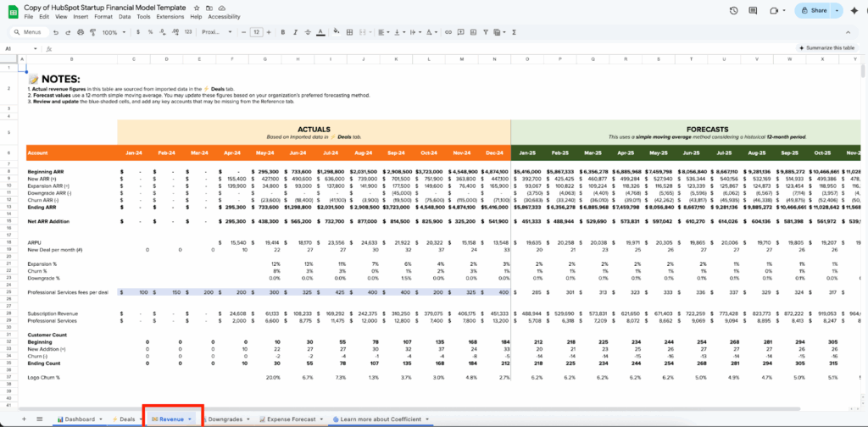Open the Extensions menu
This screenshot has height=427, width=868.
pos(170,16)
